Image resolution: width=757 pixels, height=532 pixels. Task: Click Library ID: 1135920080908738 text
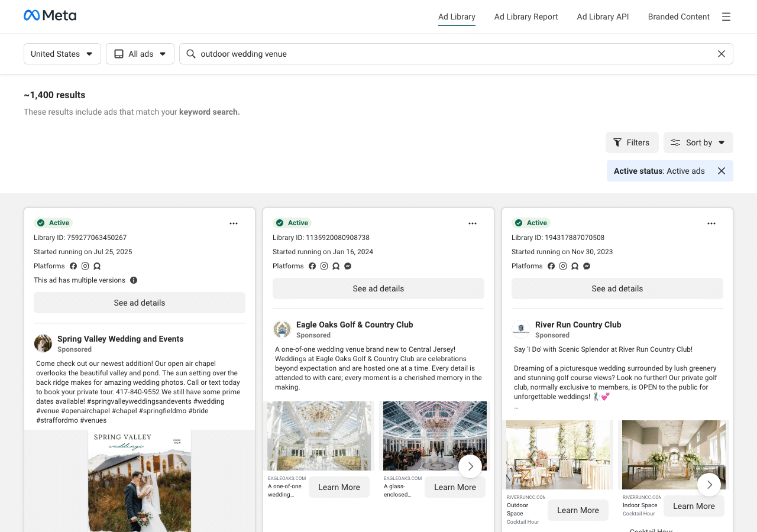coord(321,238)
